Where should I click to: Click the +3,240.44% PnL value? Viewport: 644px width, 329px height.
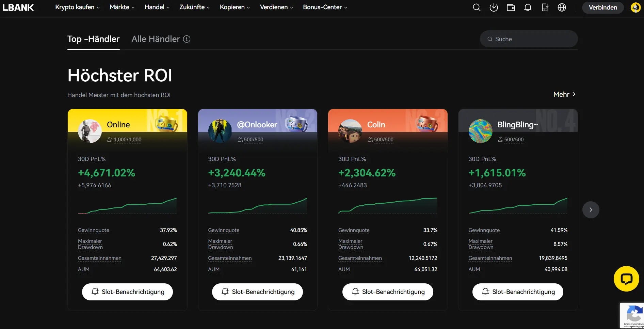coord(237,173)
